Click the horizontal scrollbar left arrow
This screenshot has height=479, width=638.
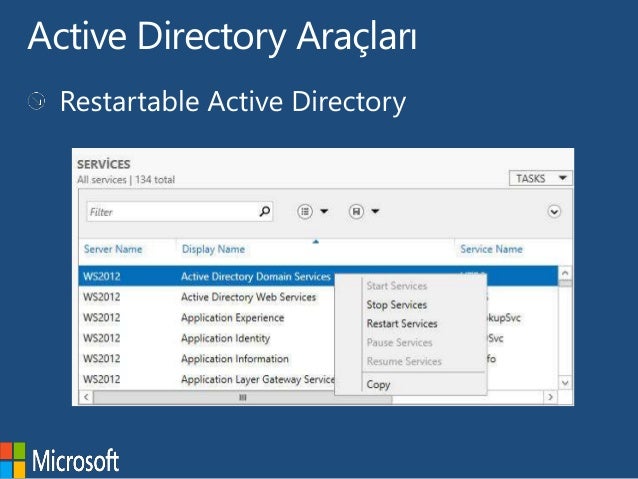86,397
